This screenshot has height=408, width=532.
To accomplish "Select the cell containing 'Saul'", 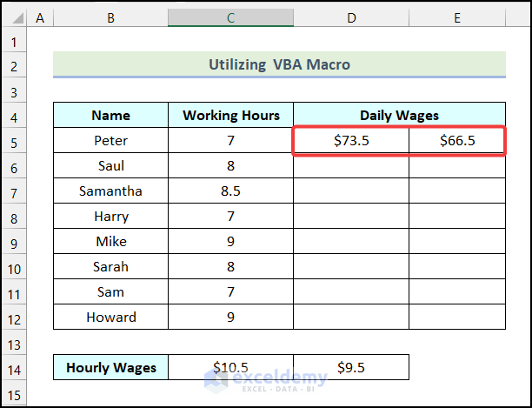I will point(110,165).
